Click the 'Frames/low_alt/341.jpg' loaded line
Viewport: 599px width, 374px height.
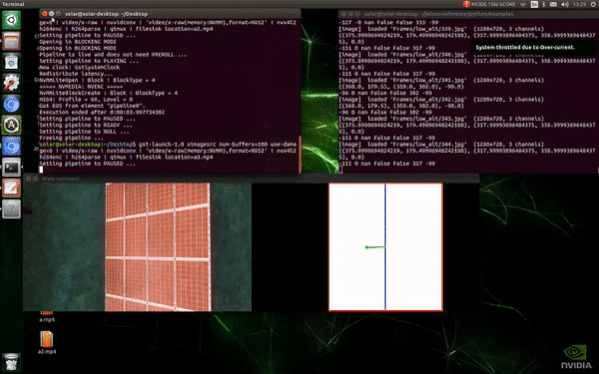click(441, 80)
